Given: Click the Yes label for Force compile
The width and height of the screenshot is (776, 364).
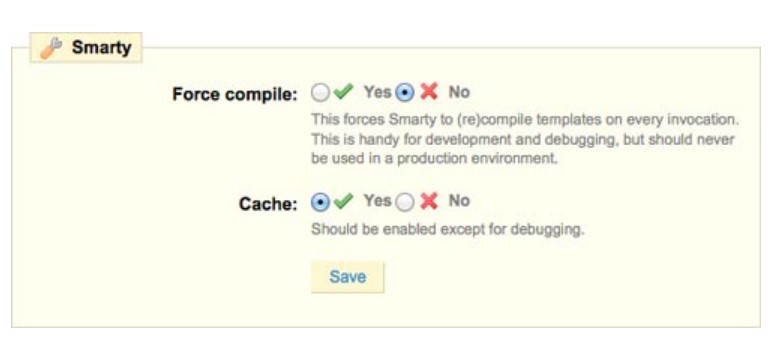Looking at the screenshot, I should 378,92.
